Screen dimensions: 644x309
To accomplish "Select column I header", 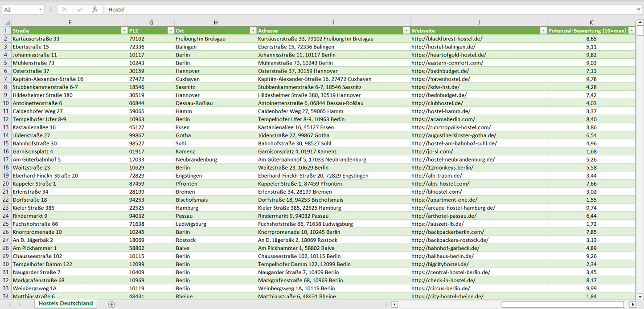I will click(333, 22).
